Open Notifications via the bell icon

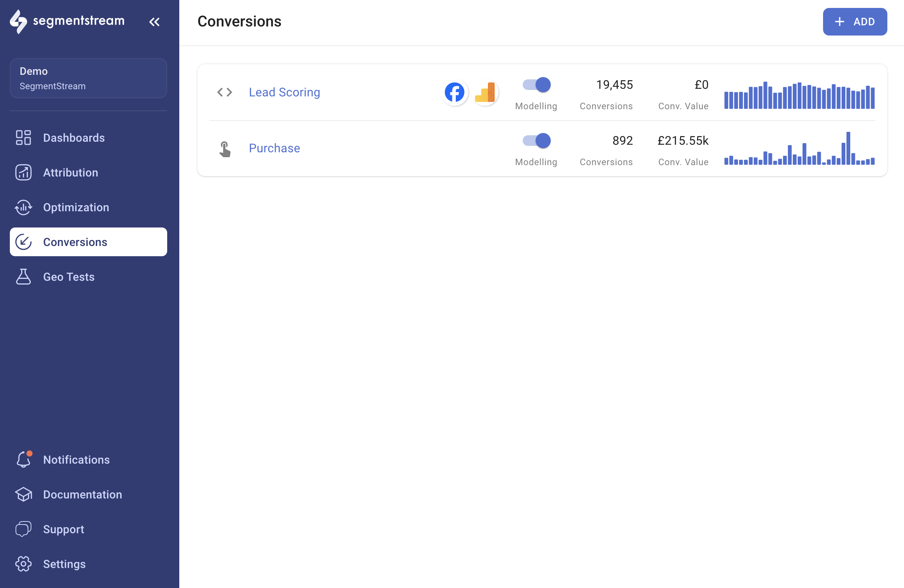[x=23, y=459]
